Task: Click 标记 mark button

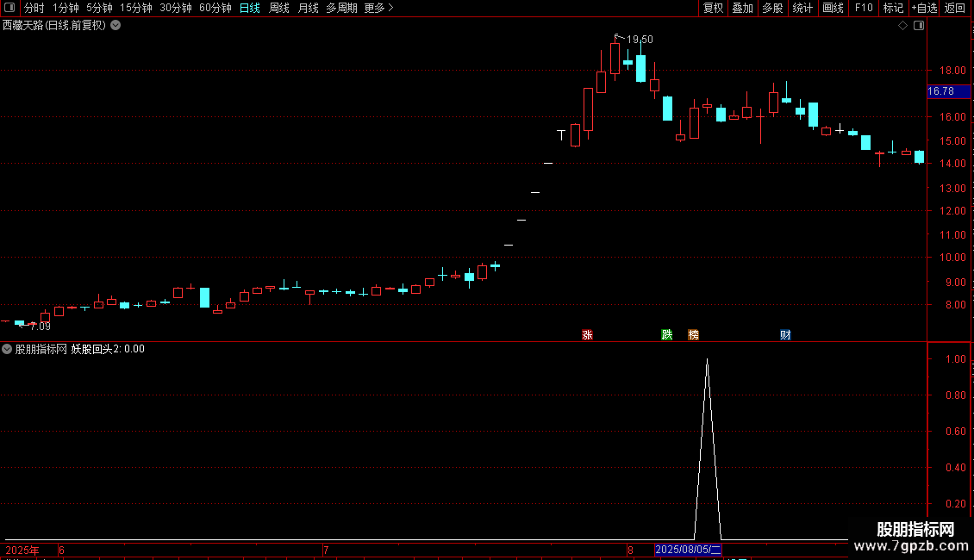Action: [x=893, y=8]
